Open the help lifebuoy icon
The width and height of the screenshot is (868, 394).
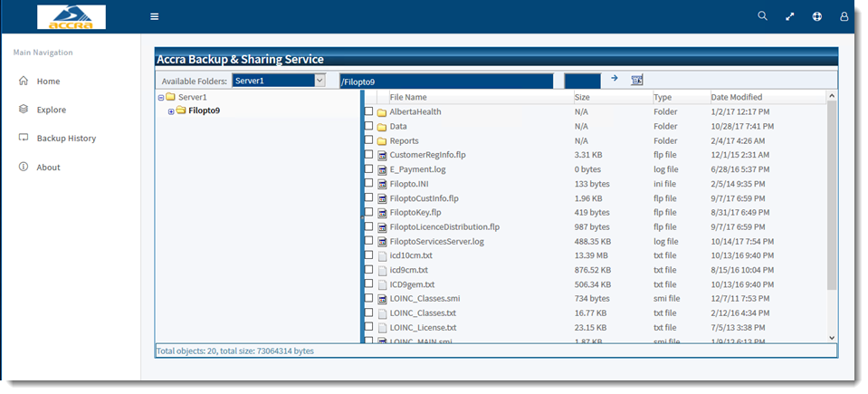tap(816, 16)
